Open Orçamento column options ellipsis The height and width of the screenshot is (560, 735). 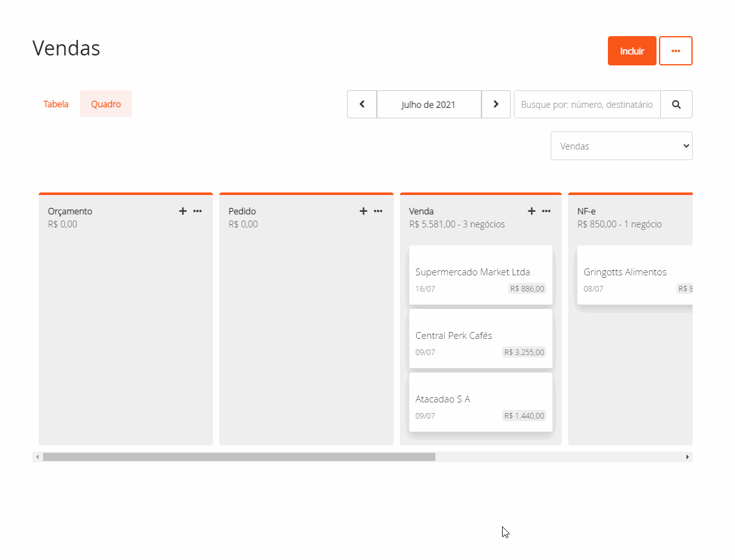pos(197,211)
